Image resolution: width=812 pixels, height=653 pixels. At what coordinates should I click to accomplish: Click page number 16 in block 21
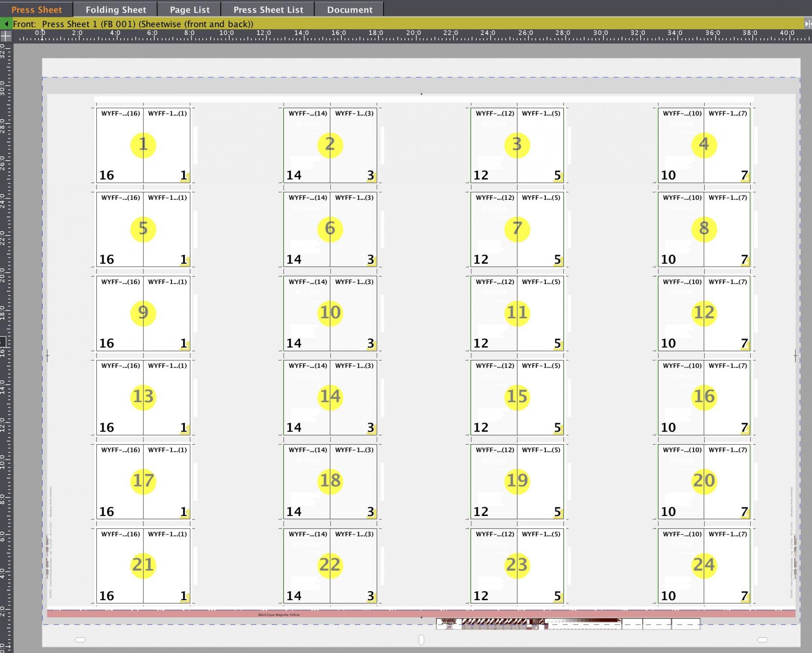(x=107, y=596)
